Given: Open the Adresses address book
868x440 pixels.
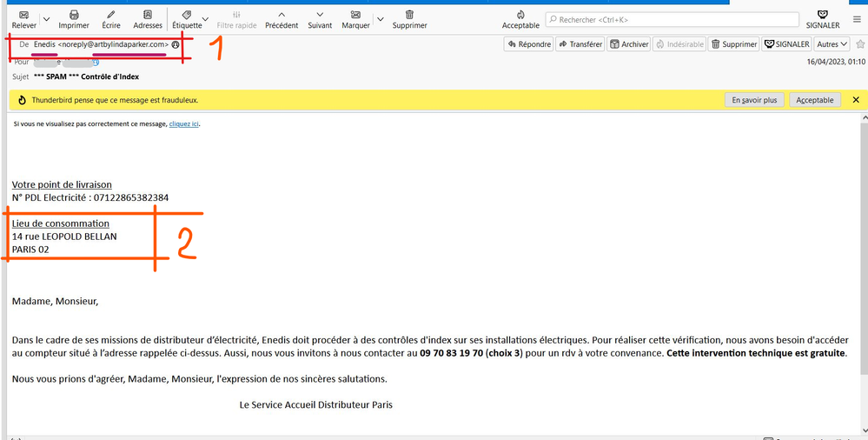Looking at the screenshot, I should [148, 16].
